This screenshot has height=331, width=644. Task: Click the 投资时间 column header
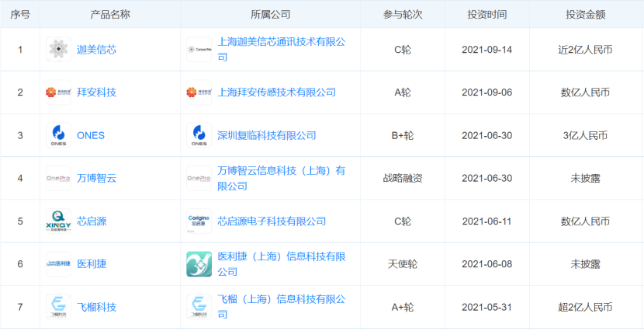click(487, 15)
